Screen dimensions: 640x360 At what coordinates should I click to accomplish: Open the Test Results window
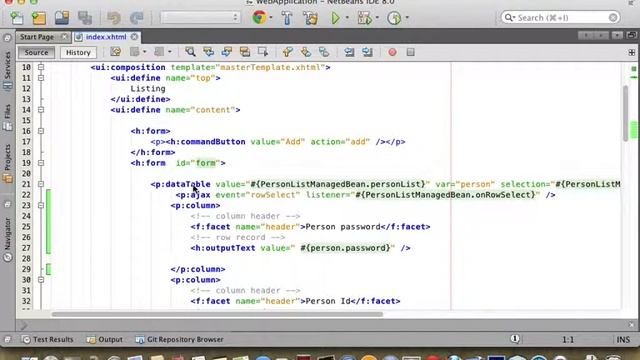[x=48, y=339]
